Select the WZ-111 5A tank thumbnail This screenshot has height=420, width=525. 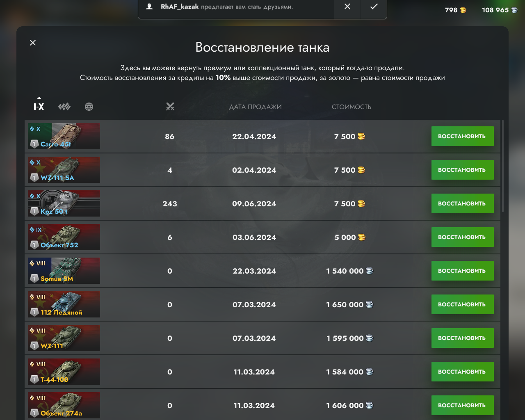[64, 170]
